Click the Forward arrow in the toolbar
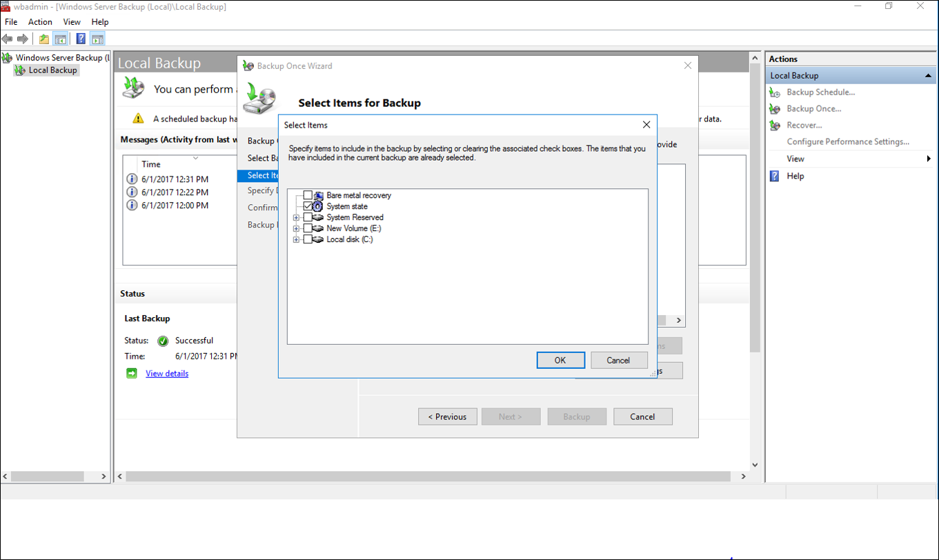 click(23, 39)
